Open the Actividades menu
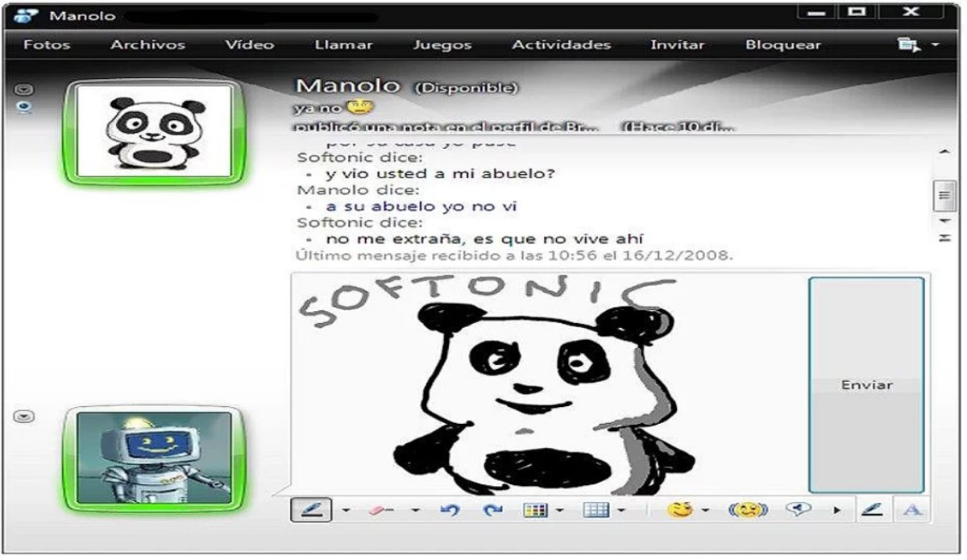 [561, 45]
